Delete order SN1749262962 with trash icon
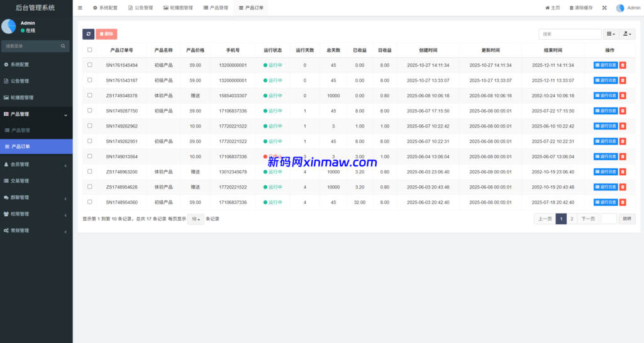This screenshot has width=644, height=343. 623,126
